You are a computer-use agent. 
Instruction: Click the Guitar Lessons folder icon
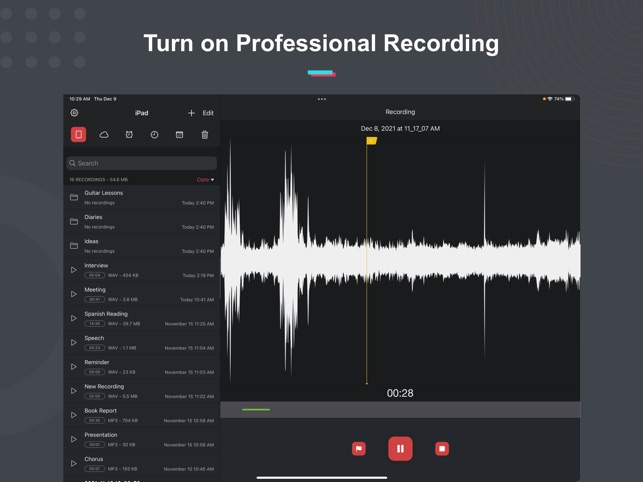(74, 197)
